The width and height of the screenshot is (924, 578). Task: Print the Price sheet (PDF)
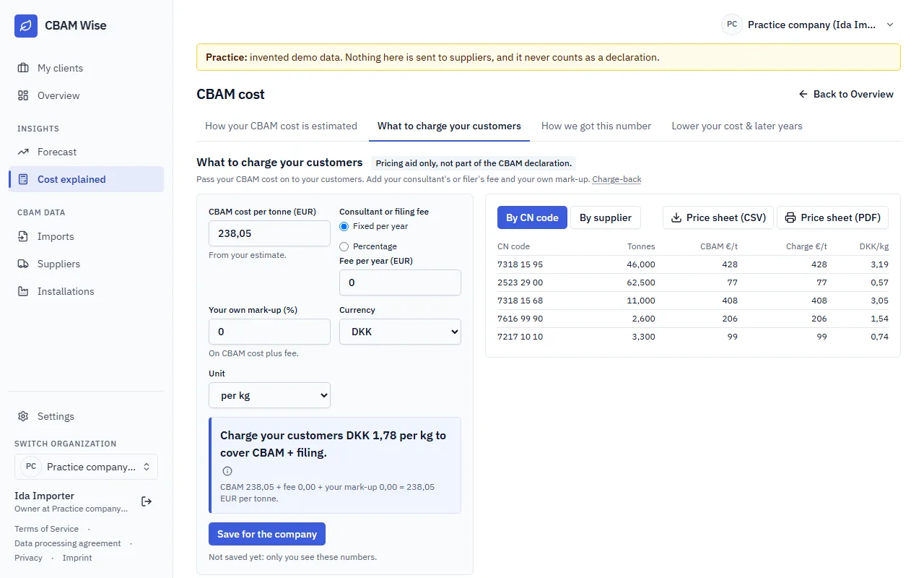(833, 217)
